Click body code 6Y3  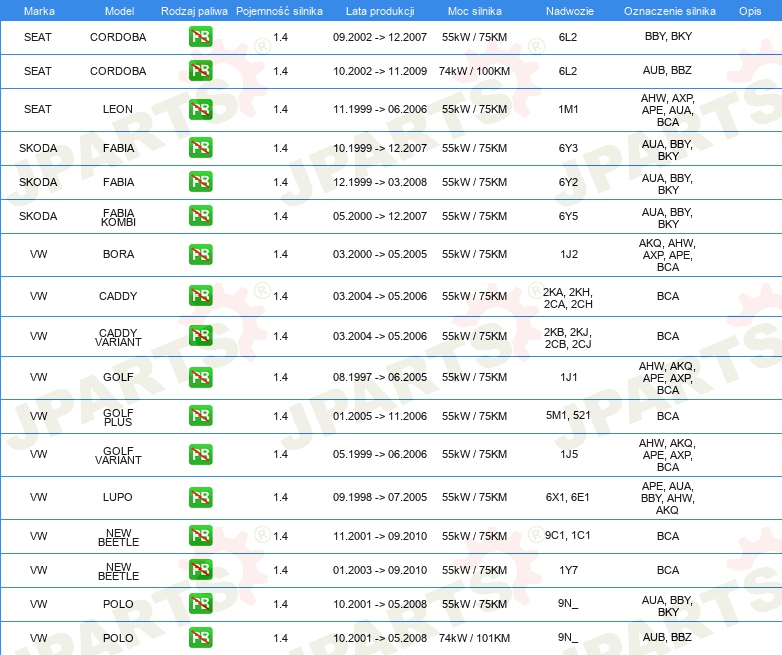pos(568,148)
